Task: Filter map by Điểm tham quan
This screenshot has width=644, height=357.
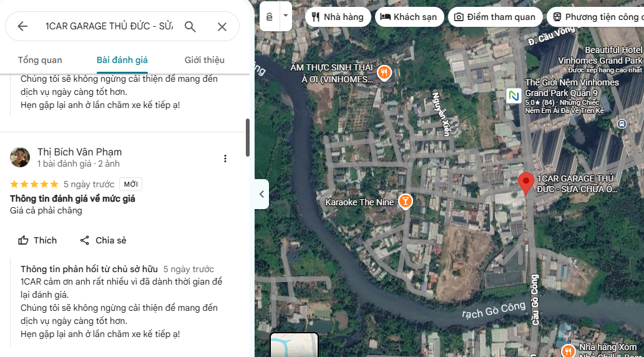Action: click(495, 17)
